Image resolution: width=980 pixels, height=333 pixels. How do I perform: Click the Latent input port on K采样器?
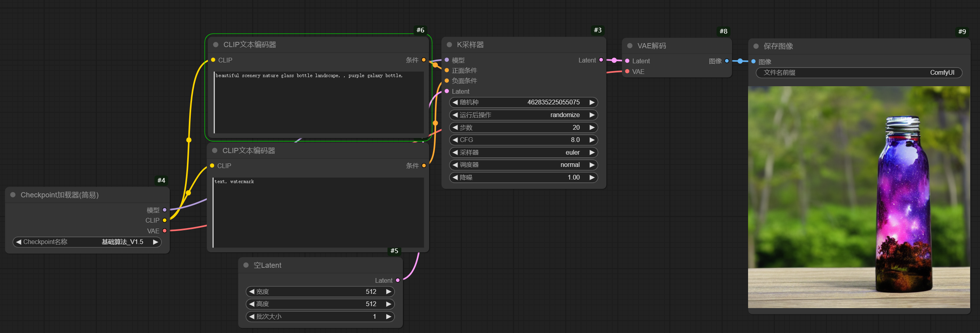[x=447, y=91]
